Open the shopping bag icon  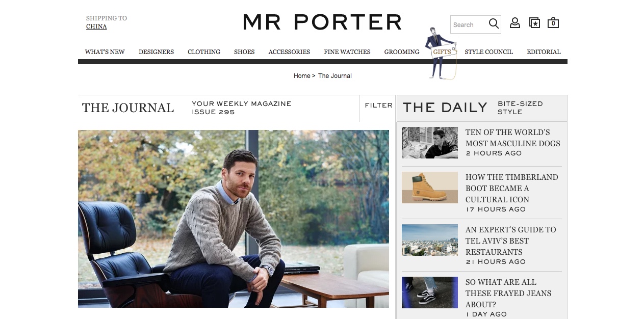(553, 23)
